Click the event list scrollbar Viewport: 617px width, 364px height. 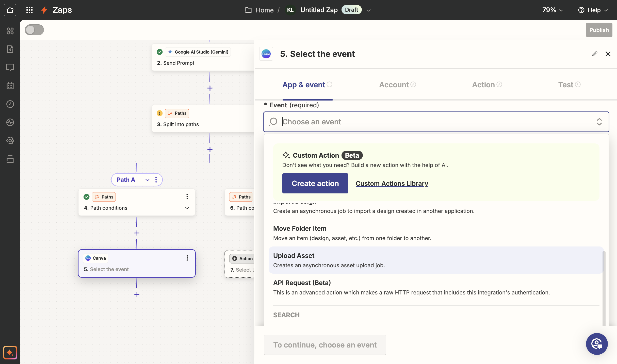(604, 288)
